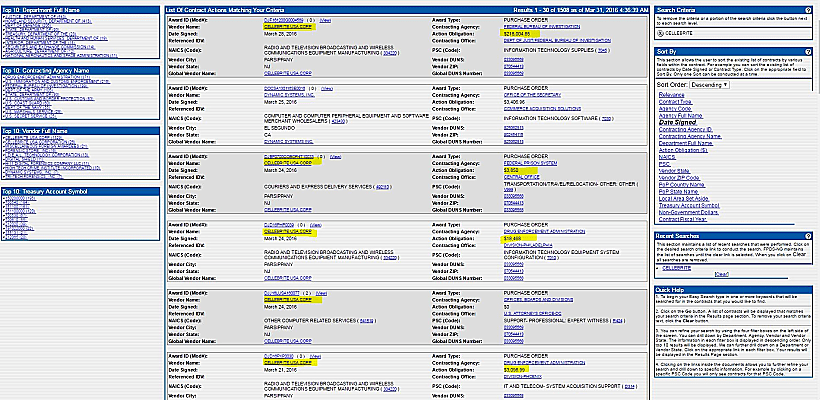Viewport: 820px width, 400px height.
Task: Open Federal Prison System agency link
Action: 530,163
